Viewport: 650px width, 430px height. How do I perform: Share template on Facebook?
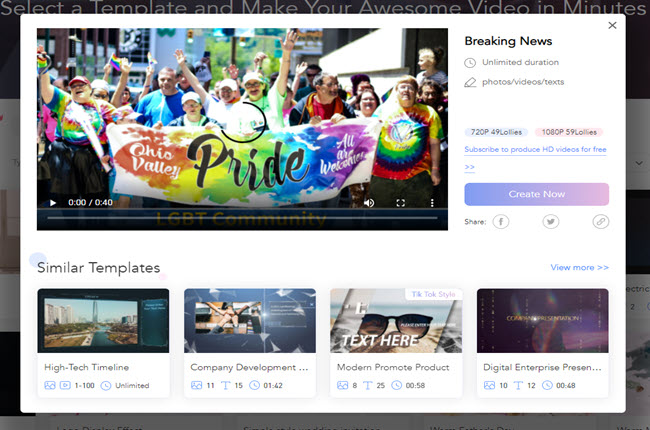click(500, 221)
